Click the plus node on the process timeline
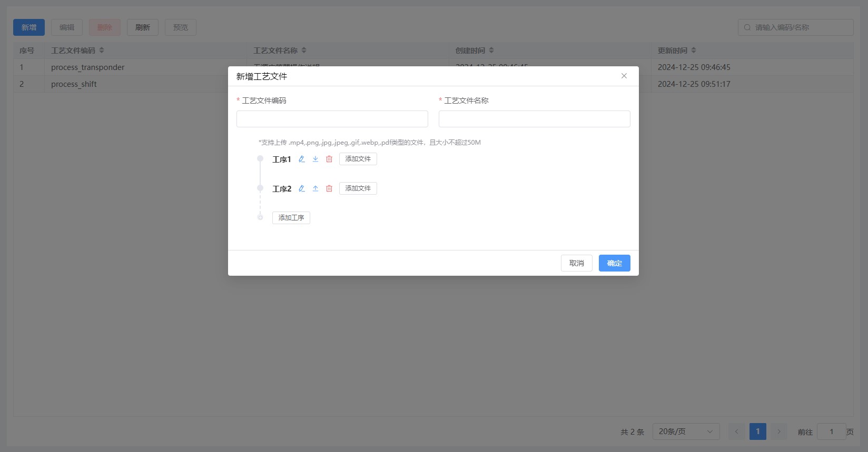This screenshot has height=452, width=868. tap(260, 217)
